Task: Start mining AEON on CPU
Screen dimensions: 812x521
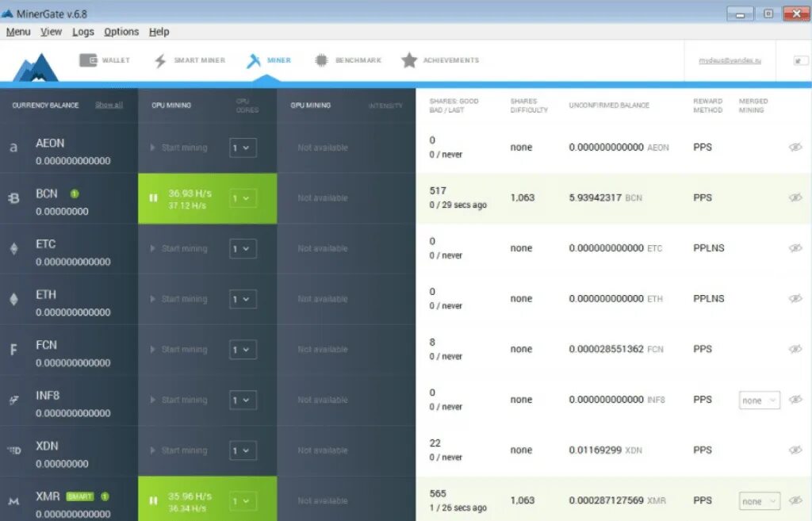Action: click(x=179, y=147)
